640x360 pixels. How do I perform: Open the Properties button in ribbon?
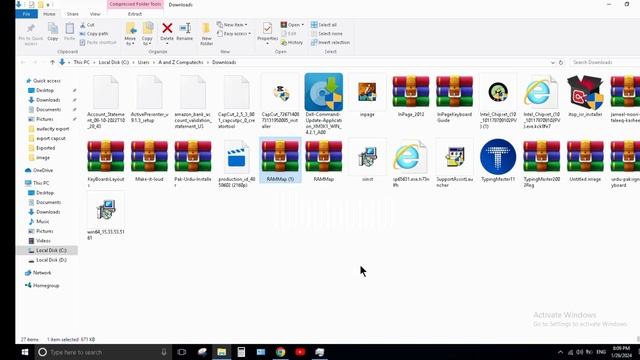coord(267,33)
